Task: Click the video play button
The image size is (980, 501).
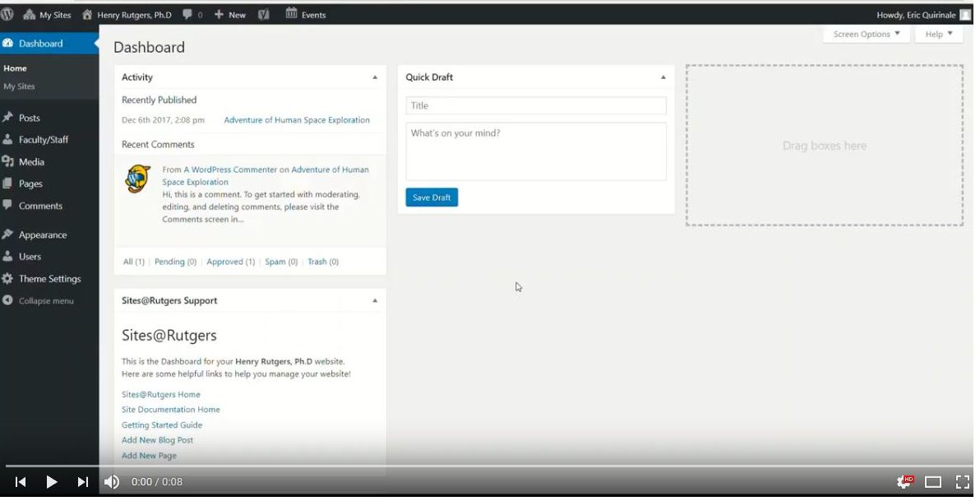Action: (51, 482)
